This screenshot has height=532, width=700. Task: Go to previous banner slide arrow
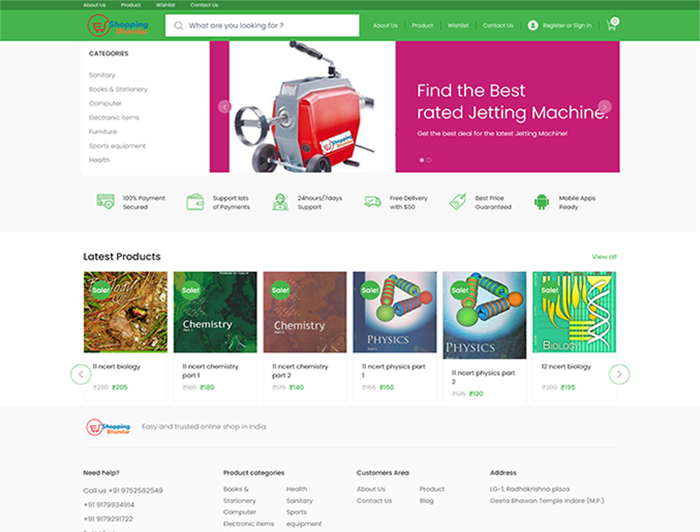click(x=224, y=107)
